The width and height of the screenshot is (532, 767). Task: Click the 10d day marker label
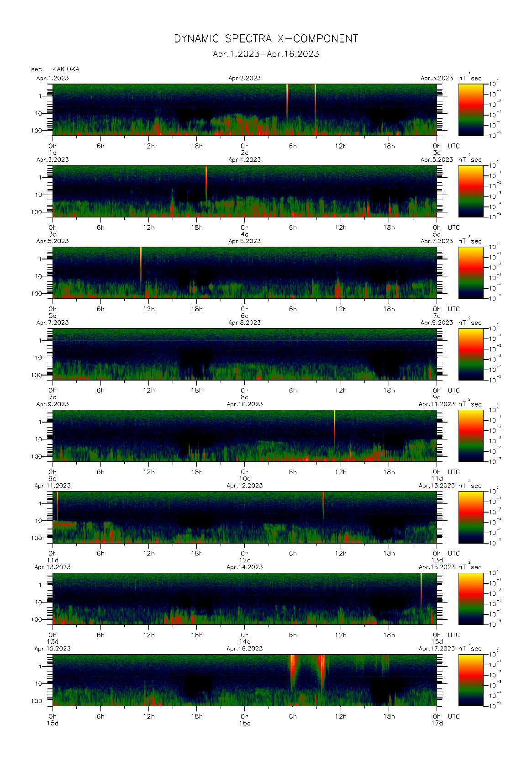(245, 479)
